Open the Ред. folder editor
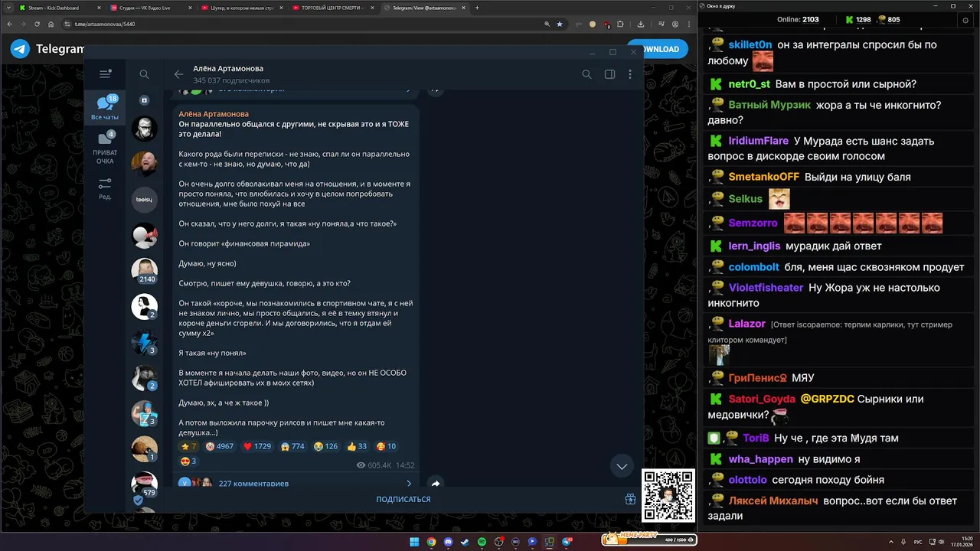The width and height of the screenshot is (980, 551). (x=105, y=188)
